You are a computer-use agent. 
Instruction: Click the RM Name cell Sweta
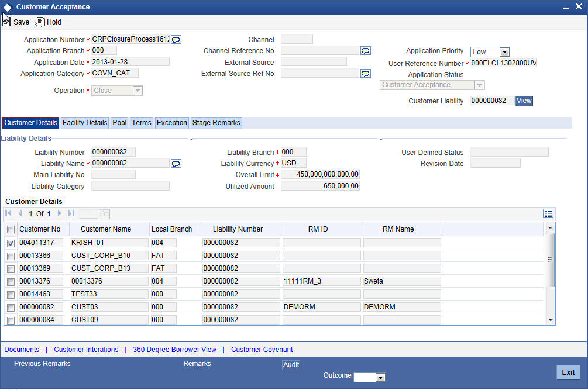(x=401, y=281)
